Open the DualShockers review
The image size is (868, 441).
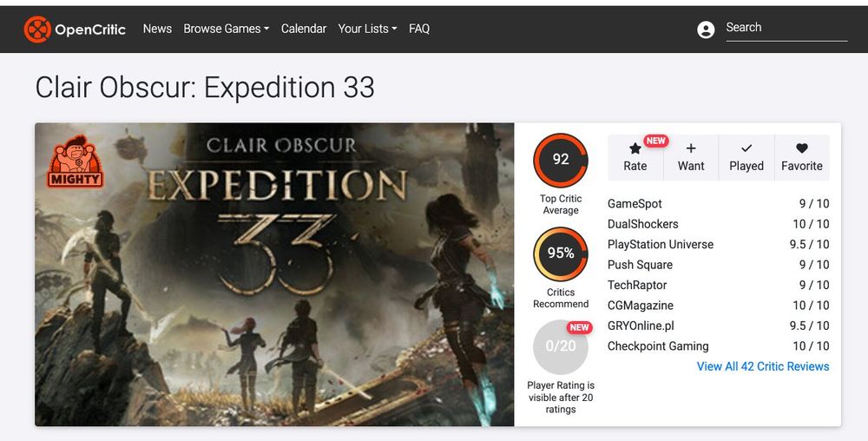[642, 224]
